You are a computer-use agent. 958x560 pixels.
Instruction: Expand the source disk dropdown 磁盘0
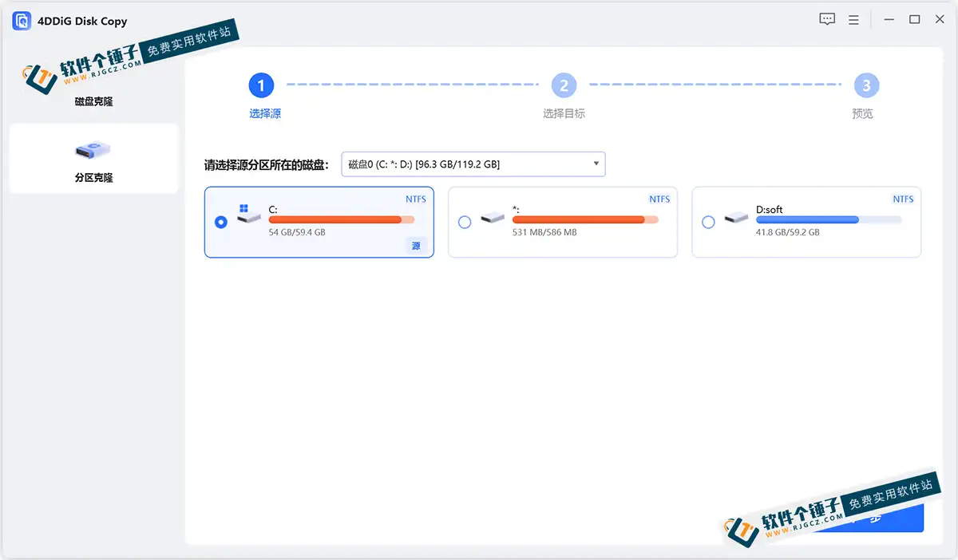click(473, 164)
